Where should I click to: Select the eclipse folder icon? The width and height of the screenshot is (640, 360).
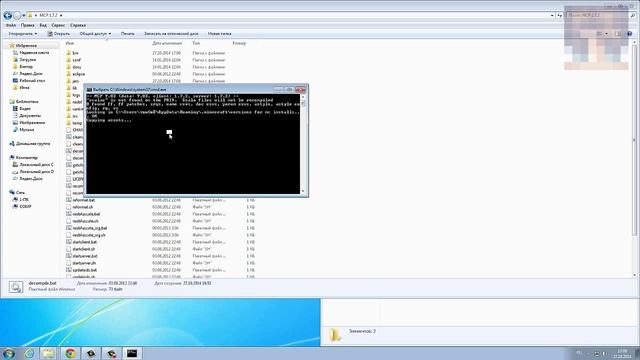[69, 74]
